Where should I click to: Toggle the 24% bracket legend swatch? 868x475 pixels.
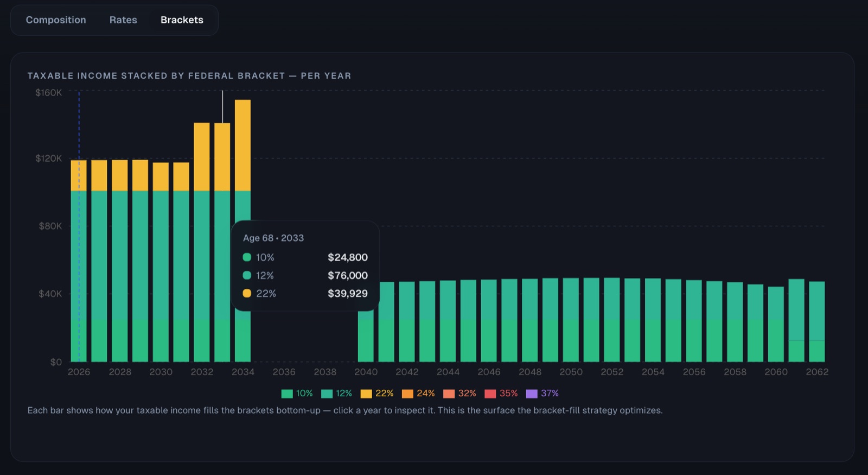[407, 394]
